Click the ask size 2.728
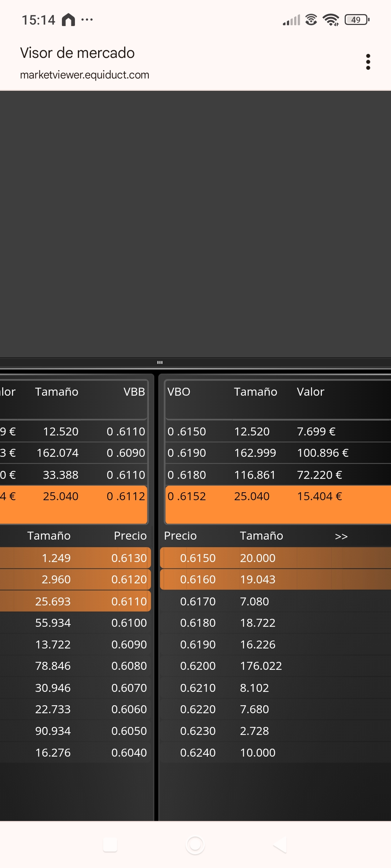This screenshot has width=391, height=868. click(x=254, y=731)
